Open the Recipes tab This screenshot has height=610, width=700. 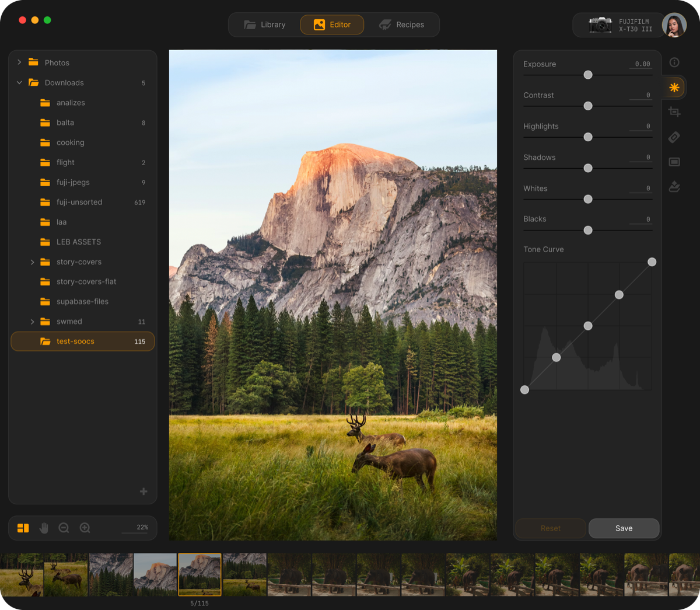[x=402, y=25]
